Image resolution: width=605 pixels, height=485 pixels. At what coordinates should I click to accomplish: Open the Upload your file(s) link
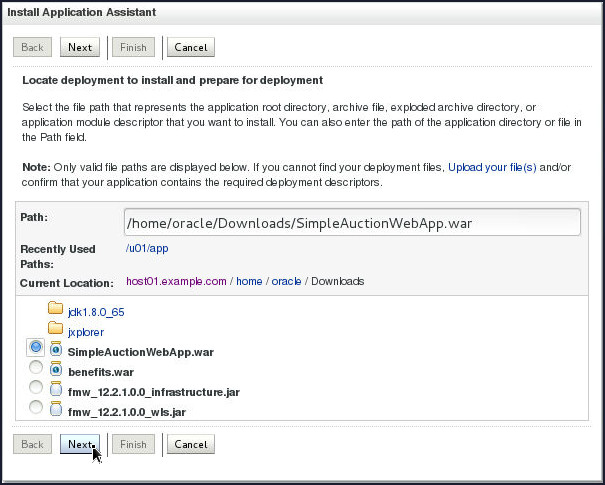click(492, 167)
